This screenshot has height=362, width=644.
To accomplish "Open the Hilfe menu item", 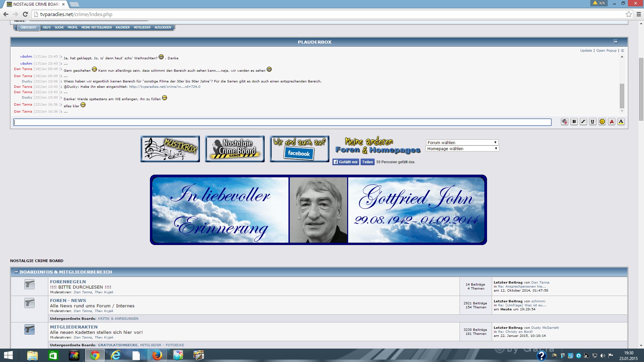I will (x=47, y=27).
